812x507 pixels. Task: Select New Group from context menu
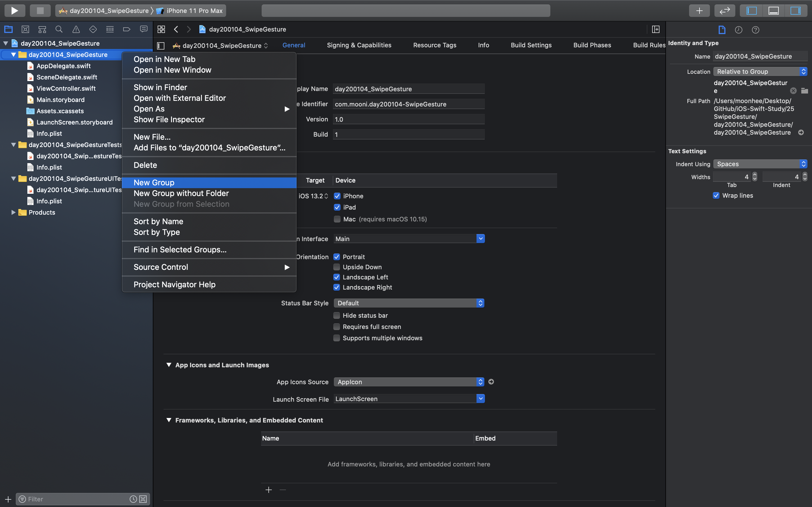click(154, 183)
